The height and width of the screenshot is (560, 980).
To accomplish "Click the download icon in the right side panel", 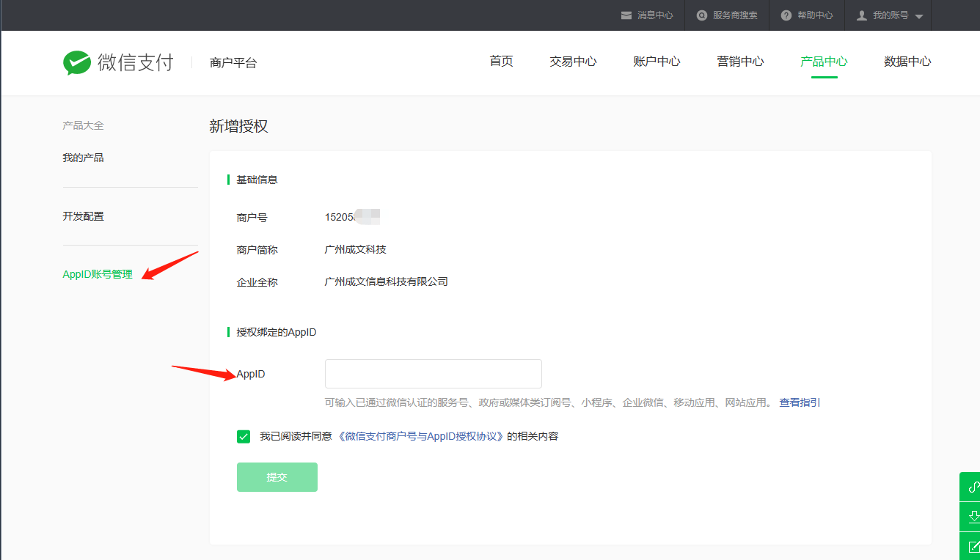I will (x=973, y=516).
